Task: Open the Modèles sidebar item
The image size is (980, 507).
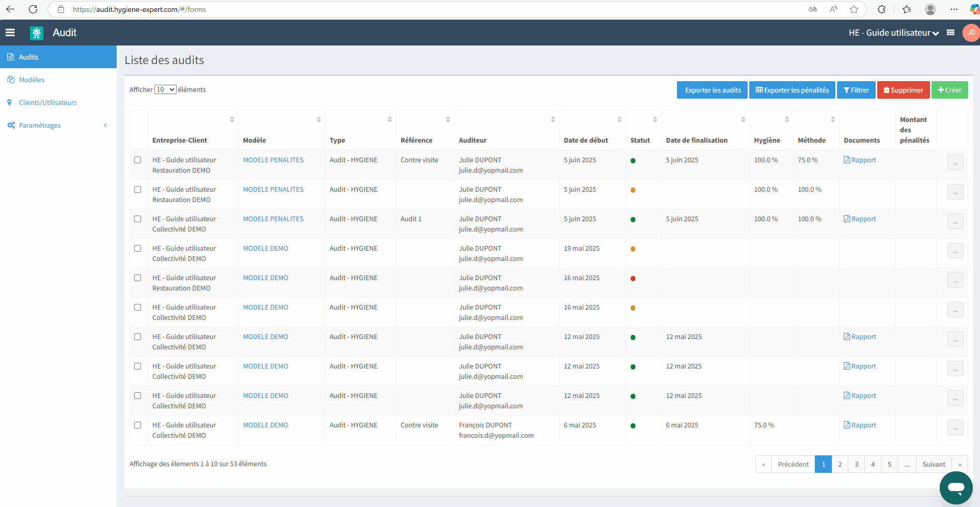Action: click(x=58, y=80)
